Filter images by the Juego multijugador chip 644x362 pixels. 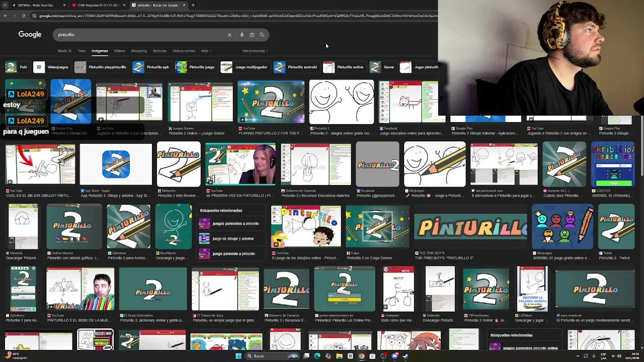[x=245, y=67]
